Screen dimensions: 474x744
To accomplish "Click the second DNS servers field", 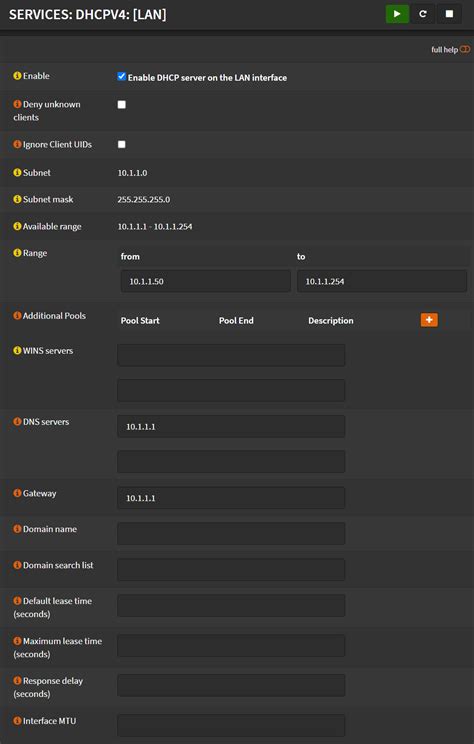I will (x=231, y=462).
